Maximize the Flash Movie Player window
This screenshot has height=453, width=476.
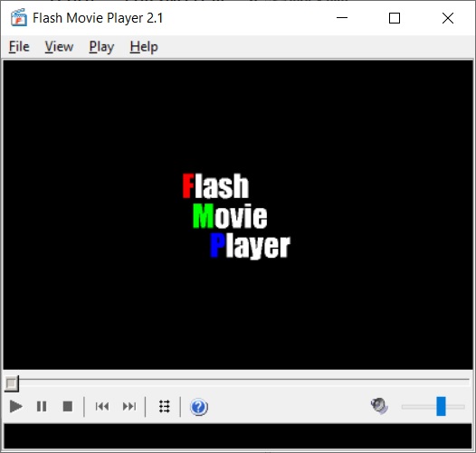click(x=395, y=18)
